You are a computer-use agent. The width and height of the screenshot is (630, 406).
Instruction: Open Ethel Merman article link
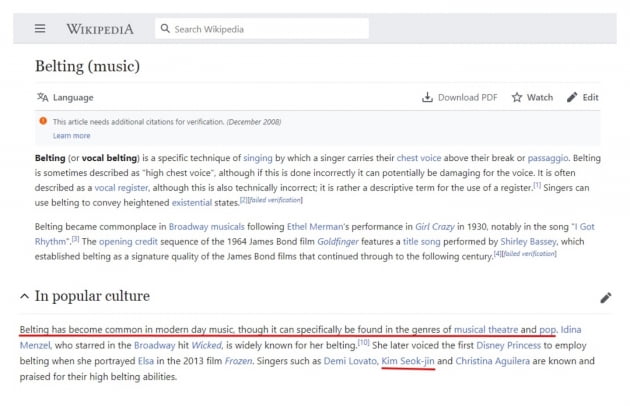coord(315,227)
